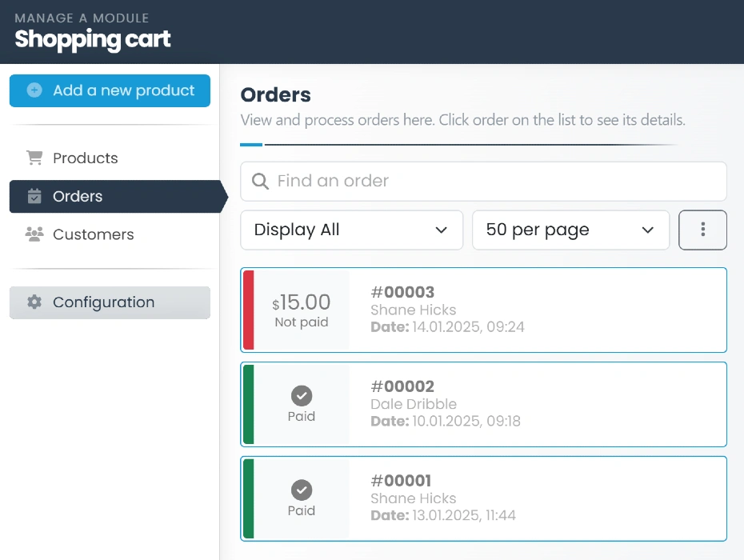Screen dimensions: 744x560
Task: Click the Paid checkmark icon on order #00001
Action: click(x=302, y=490)
